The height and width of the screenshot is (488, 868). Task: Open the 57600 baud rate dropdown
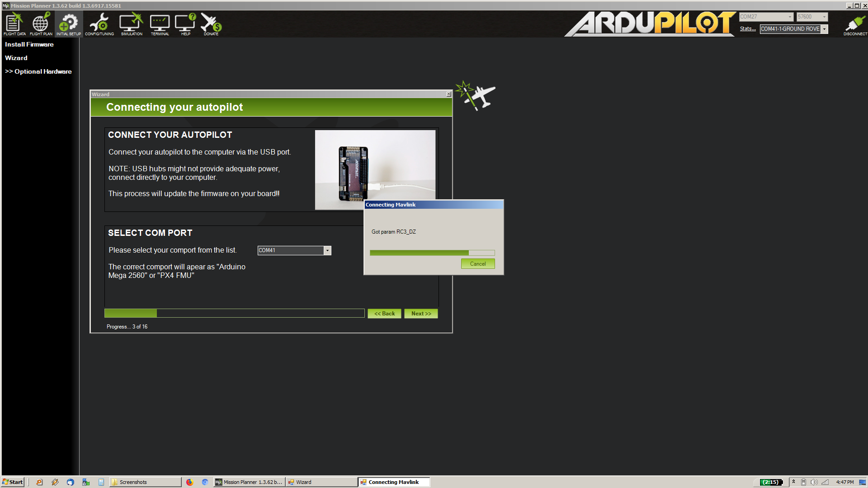(x=812, y=17)
